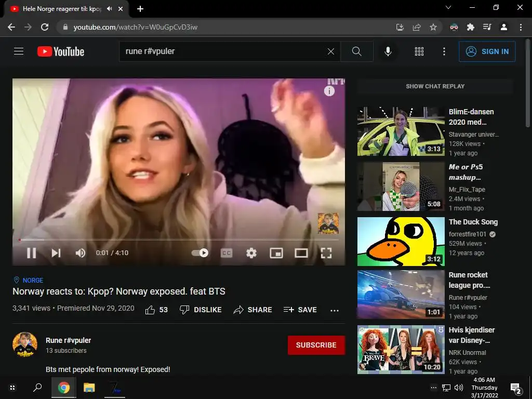532x399 pixels.
Task: Click NRK Unormal channel name
Action: 467,353
